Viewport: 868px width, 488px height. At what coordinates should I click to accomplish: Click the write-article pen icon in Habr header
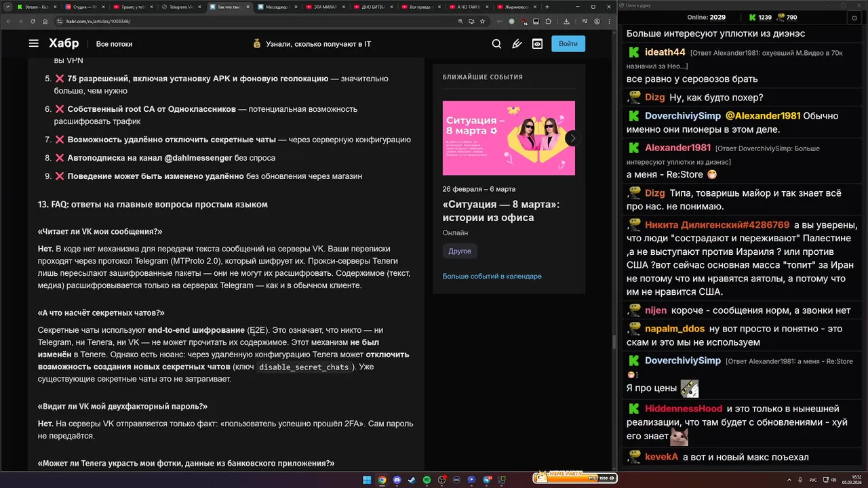click(517, 44)
